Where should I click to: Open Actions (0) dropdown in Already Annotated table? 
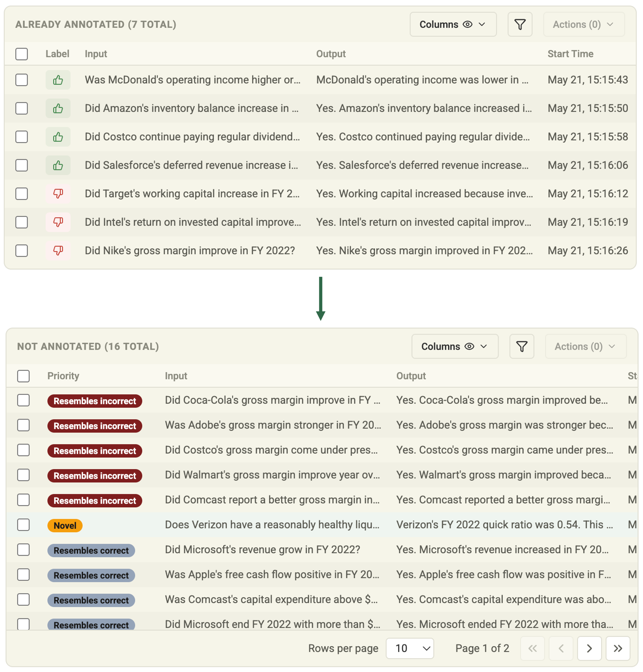(x=584, y=24)
